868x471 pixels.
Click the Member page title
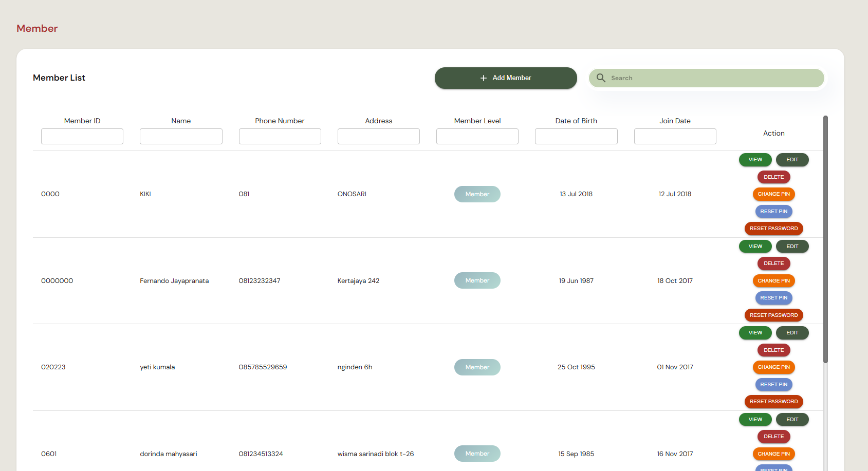(37, 28)
